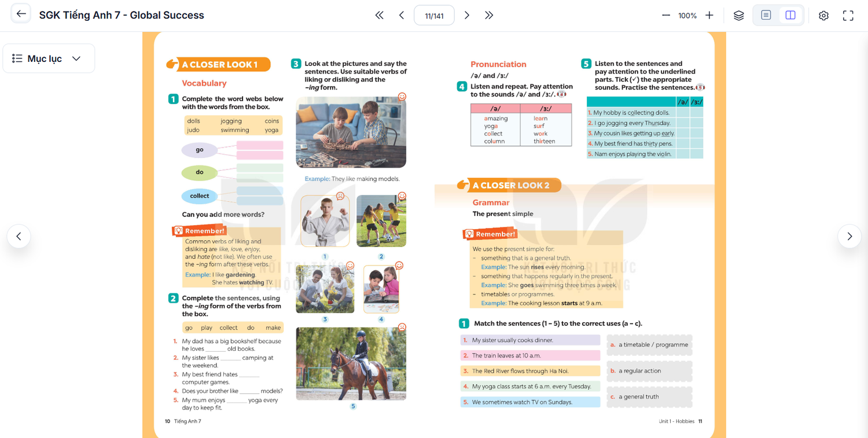Click the 100% zoom level value
Viewport: 868px width, 438px height.
coord(687,16)
